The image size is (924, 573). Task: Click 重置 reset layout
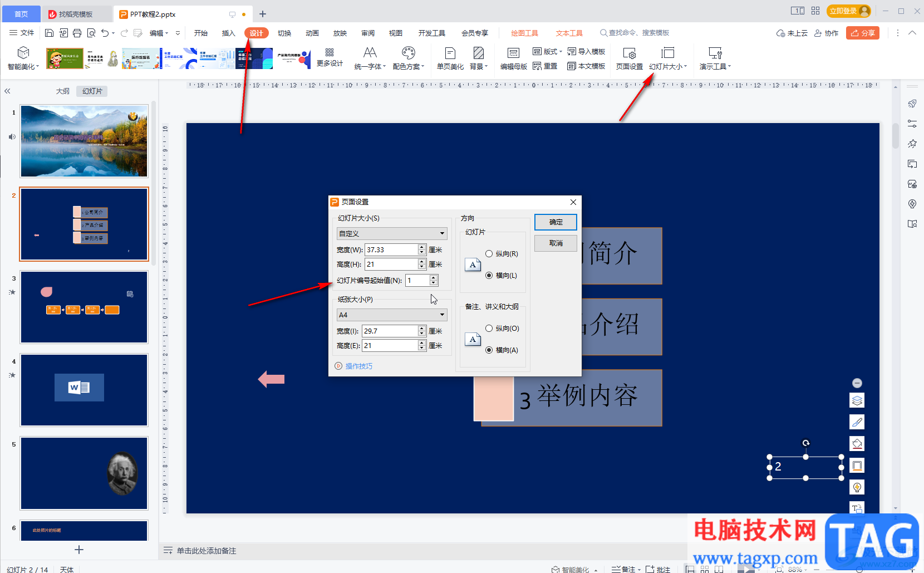[x=545, y=66]
